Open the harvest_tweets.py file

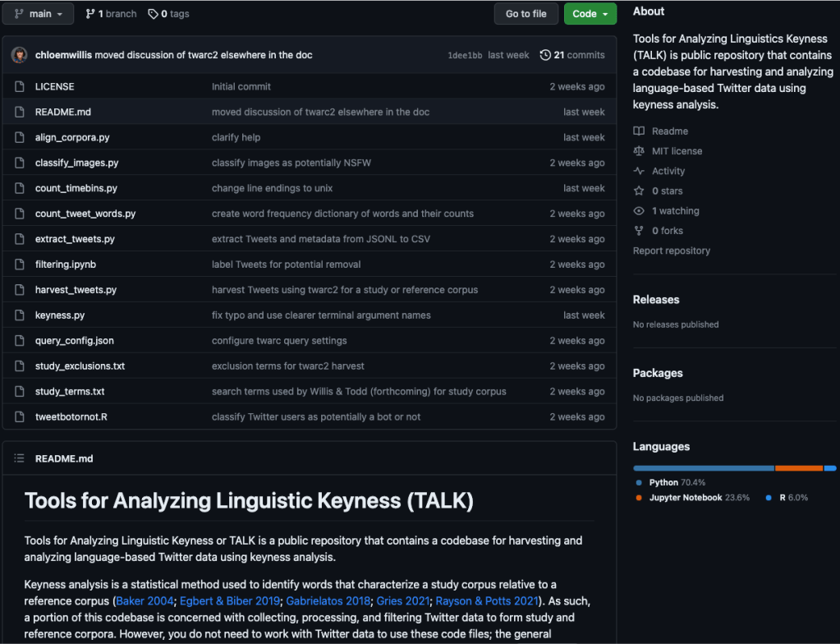pyautogui.click(x=76, y=290)
